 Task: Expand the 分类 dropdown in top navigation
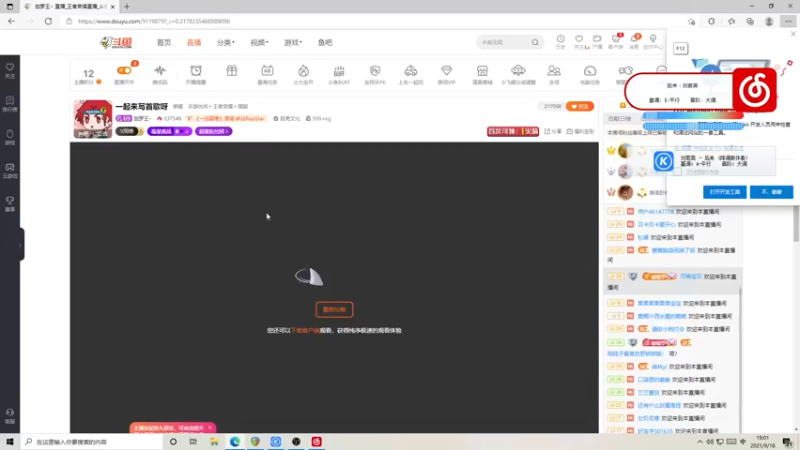click(x=226, y=42)
